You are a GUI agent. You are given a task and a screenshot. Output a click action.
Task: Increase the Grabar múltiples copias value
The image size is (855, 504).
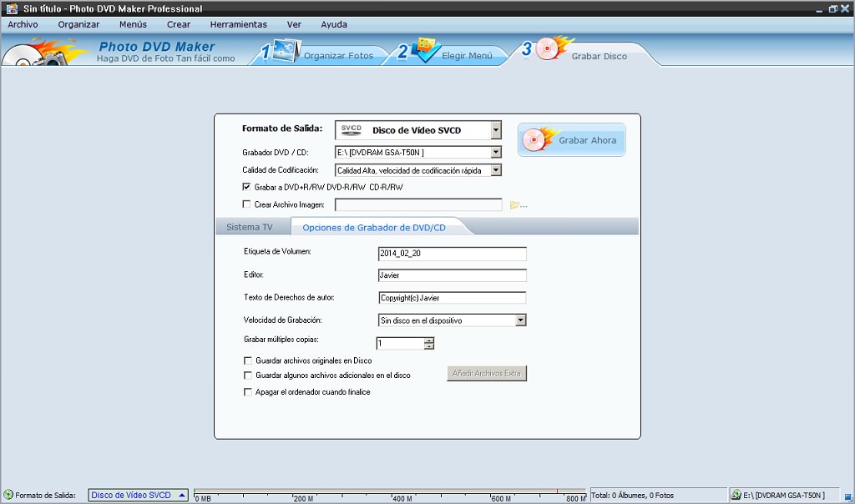tap(429, 340)
